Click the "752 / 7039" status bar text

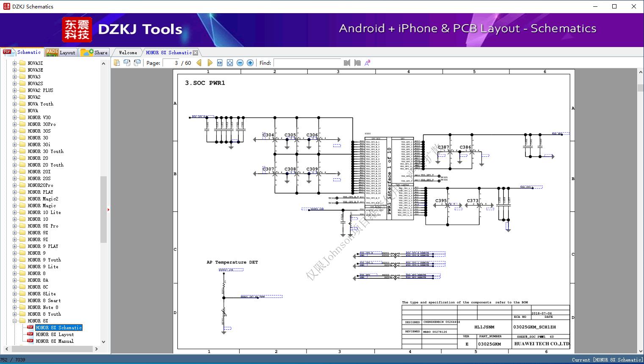pyautogui.click(x=13, y=360)
